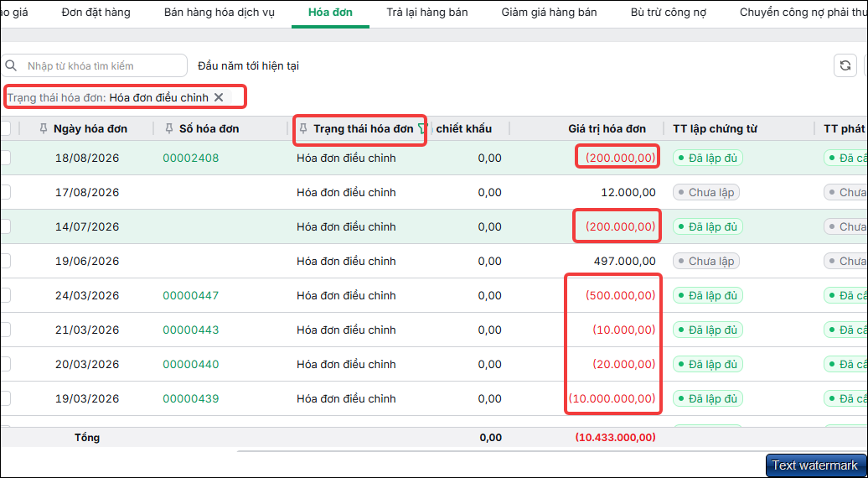This screenshot has height=478, width=868.
Task: Sort by Ngày hóa đơn column header
Action: tap(90, 129)
